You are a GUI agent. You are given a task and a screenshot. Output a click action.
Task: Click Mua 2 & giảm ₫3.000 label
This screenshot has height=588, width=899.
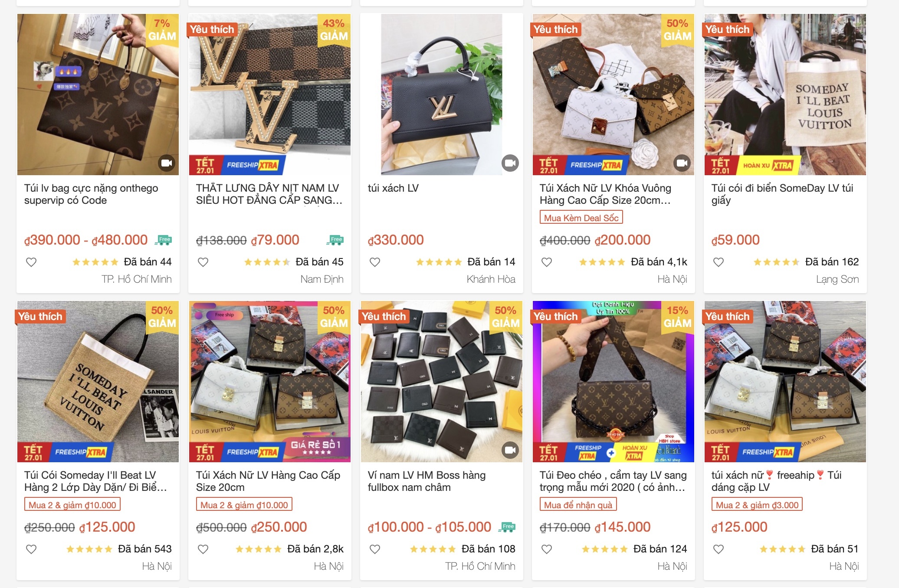pos(757,505)
